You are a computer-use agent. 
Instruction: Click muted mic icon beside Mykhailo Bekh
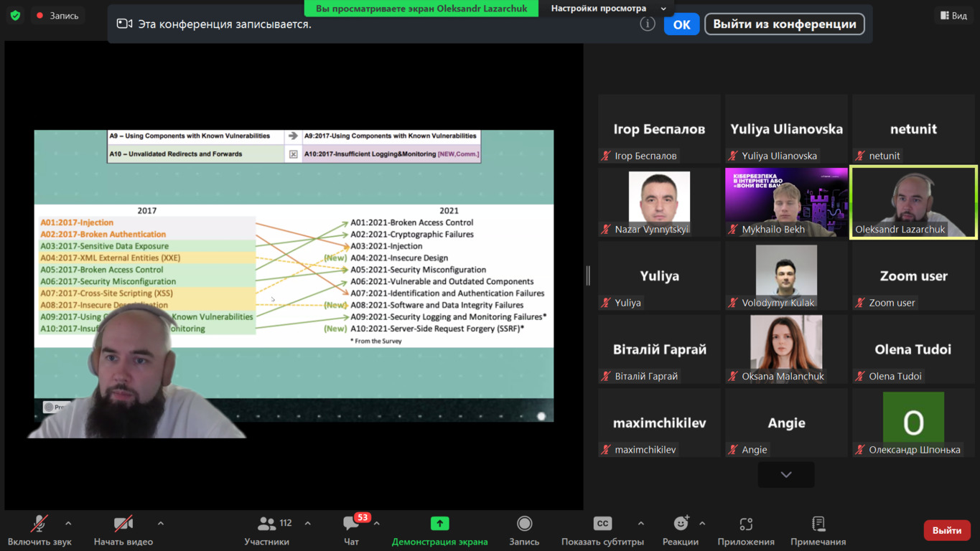(733, 230)
